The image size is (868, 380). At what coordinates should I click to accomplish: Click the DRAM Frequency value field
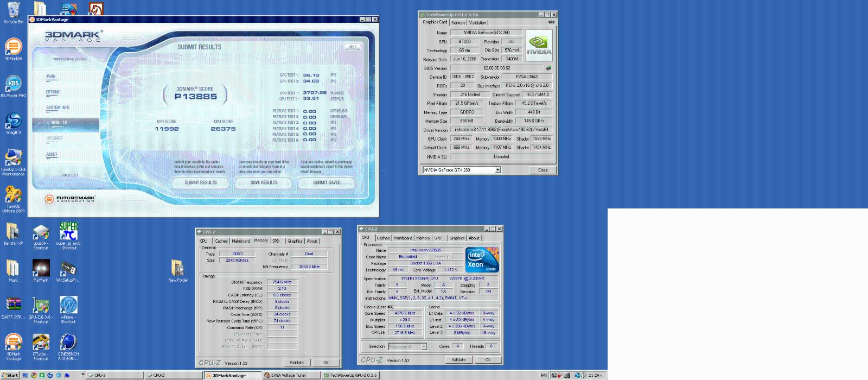click(282, 282)
